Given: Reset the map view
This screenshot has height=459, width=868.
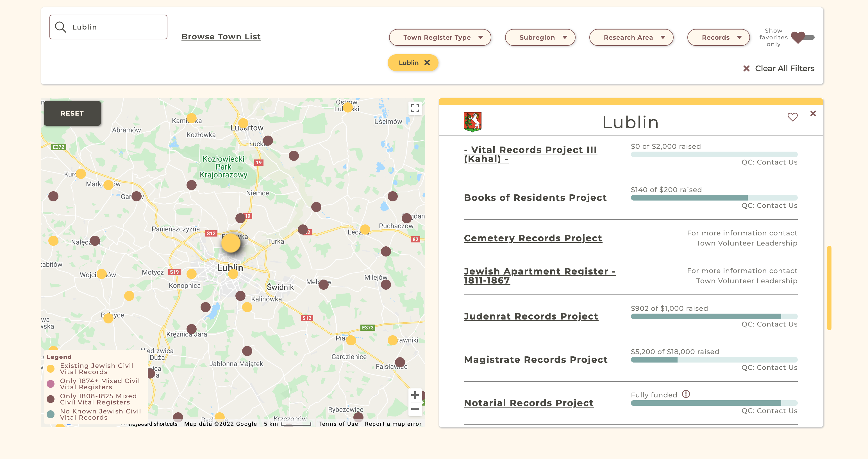Looking at the screenshot, I should pos(72,113).
